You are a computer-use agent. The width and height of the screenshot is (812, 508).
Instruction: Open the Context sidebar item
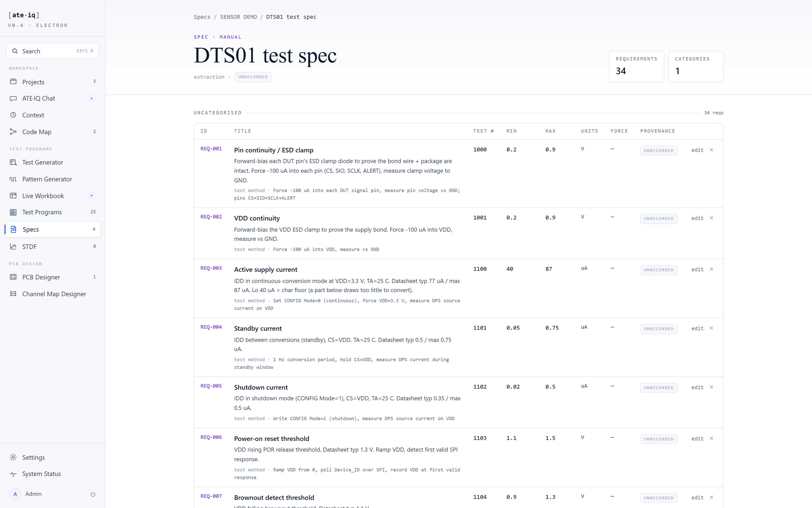(52, 115)
